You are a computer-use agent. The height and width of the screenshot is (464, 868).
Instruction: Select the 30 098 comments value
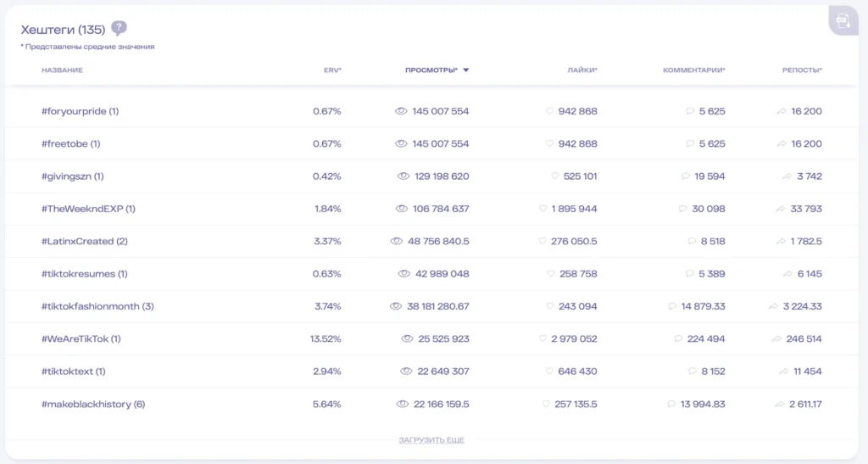(x=709, y=209)
